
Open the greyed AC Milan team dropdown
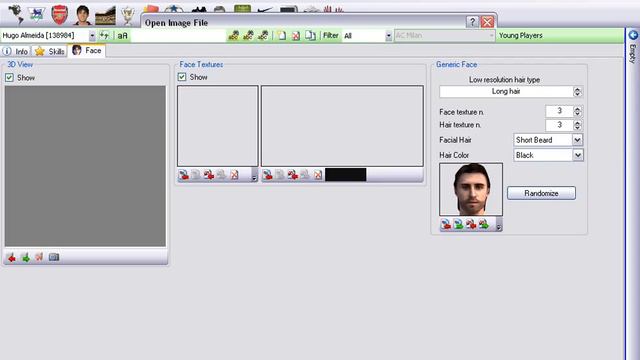point(491,36)
